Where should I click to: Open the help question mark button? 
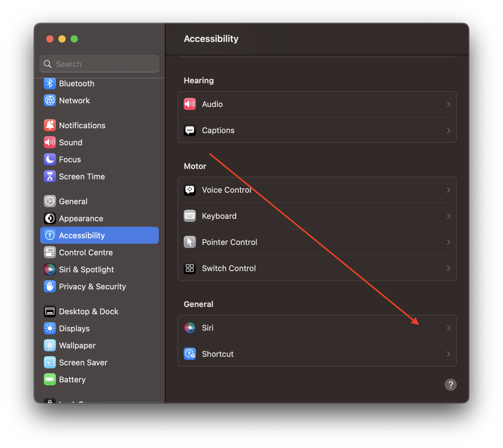[450, 385]
